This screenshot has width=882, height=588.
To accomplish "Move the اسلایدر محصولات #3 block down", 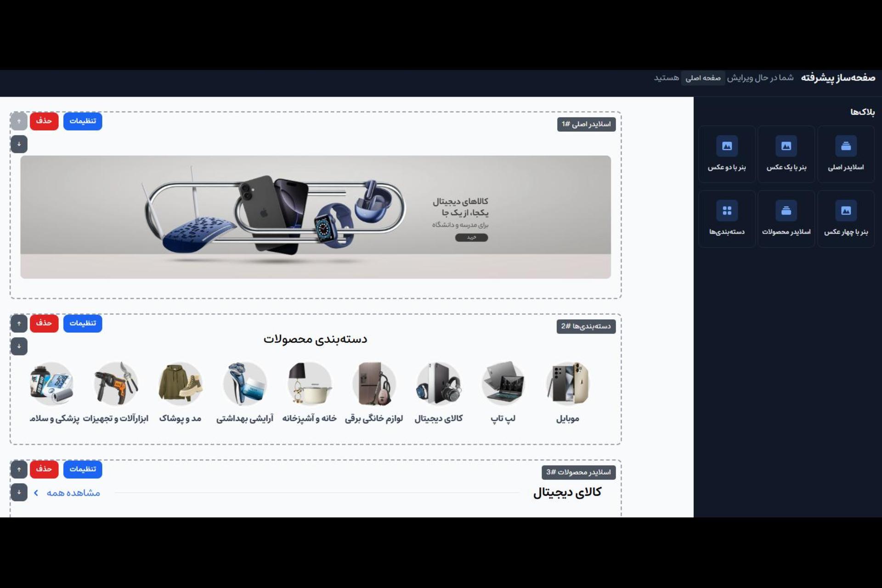I will tap(19, 492).
